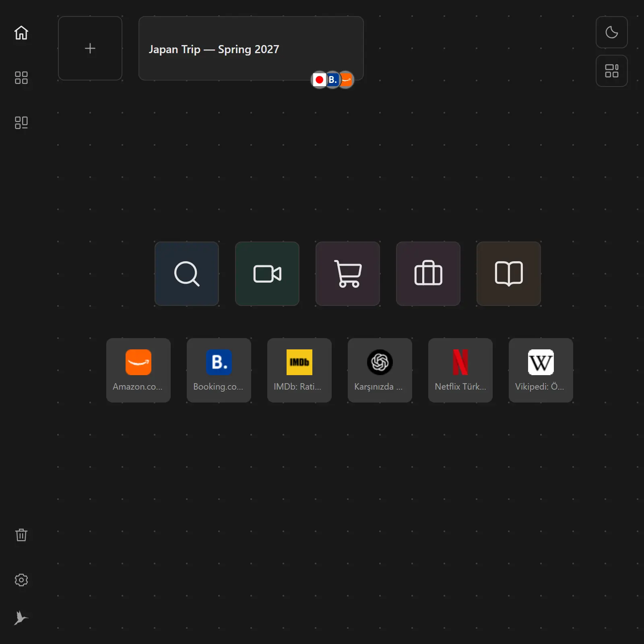
Task: Open the trash bin in sidebar
Action: pyautogui.click(x=21, y=535)
